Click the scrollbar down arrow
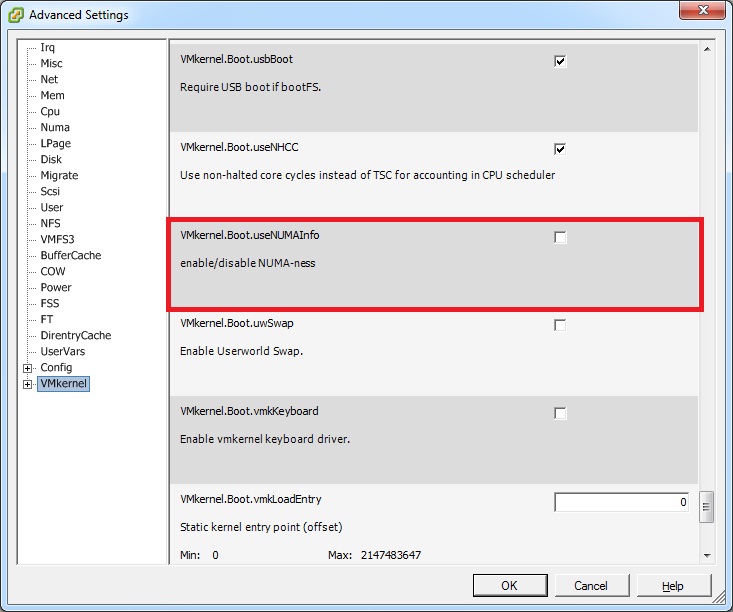 [707, 555]
